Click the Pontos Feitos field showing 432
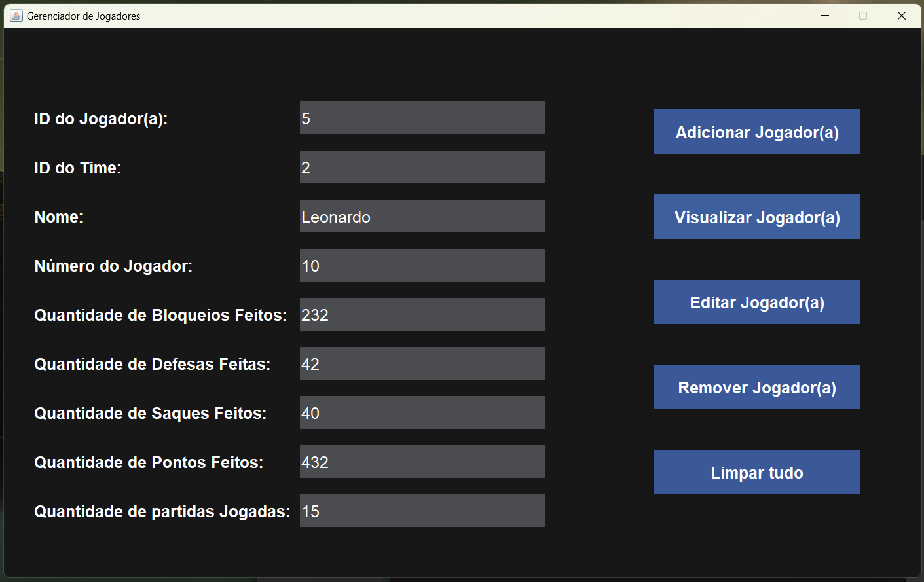Viewport: 924px width, 582px height. [422, 462]
